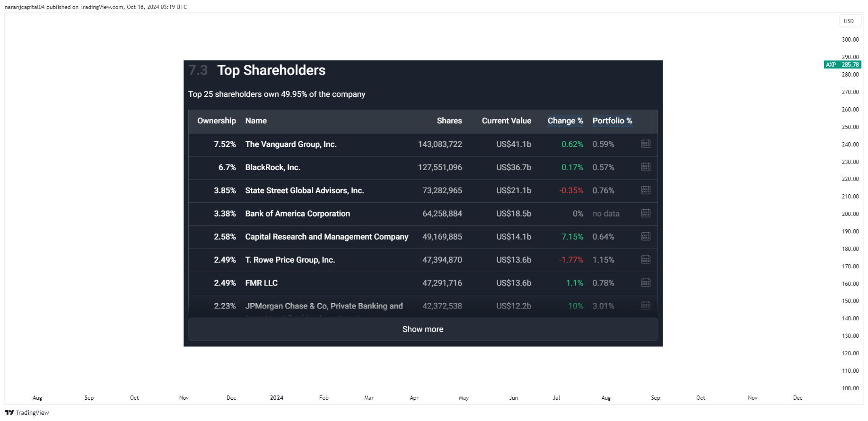Sort by Change % column header

click(565, 121)
